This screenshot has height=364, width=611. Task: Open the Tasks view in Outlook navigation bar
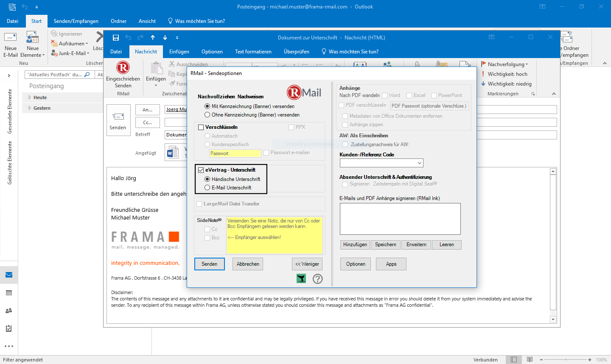point(9,328)
